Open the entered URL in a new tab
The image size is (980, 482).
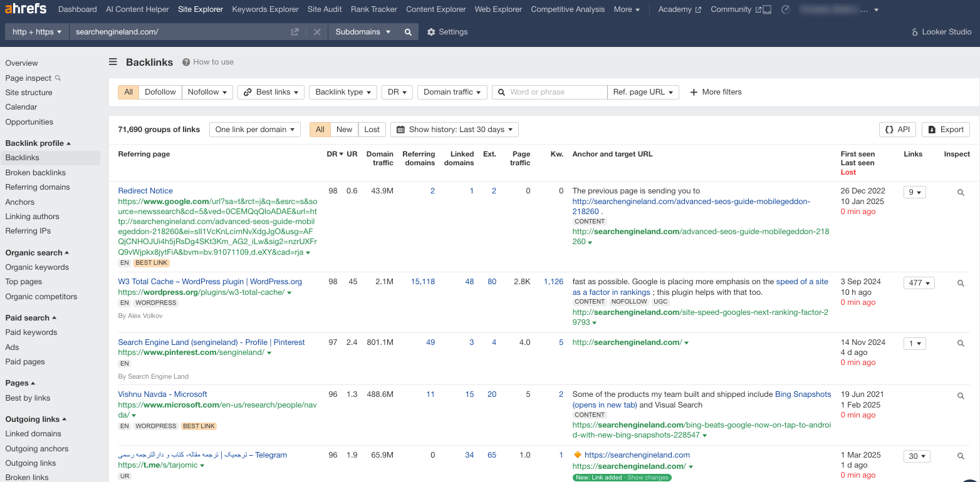pyautogui.click(x=295, y=32)
